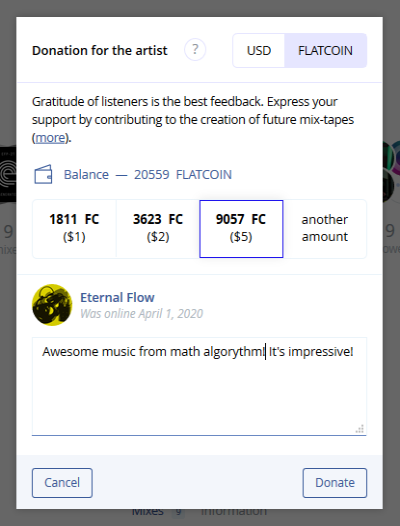Click the Was online April 1, 2020 status
The height and width of the screenshot is (526, 400).
pyautogui.click(x=142, y=314)
